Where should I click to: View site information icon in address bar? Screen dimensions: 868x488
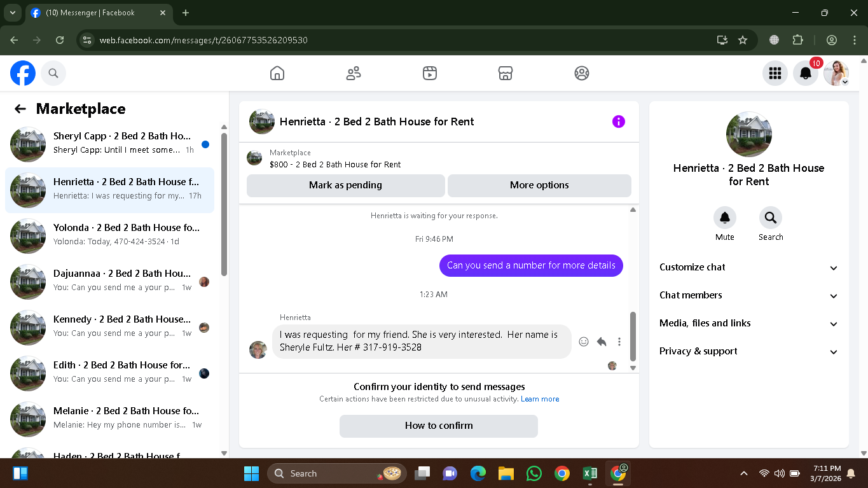[87, 40]
